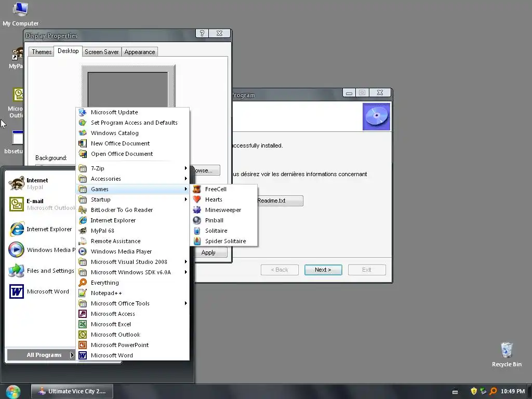Launch Internet Explorer in the All Programs list
The width and height of the screenshot is (532, 399).
coord(132,220)
